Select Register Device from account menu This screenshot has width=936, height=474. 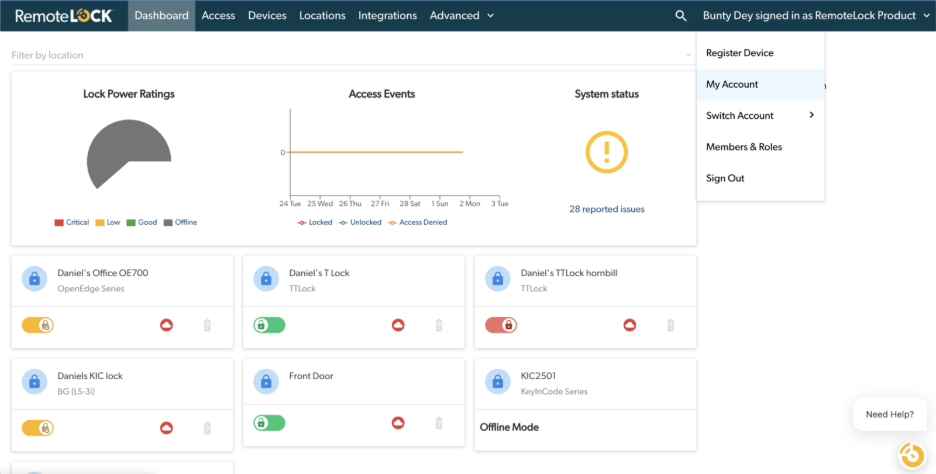pos(760,53)
